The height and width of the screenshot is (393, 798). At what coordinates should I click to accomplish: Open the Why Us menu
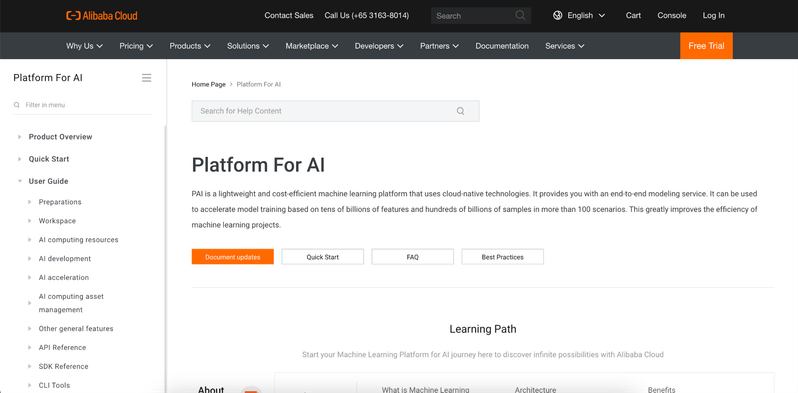[84, 46]
